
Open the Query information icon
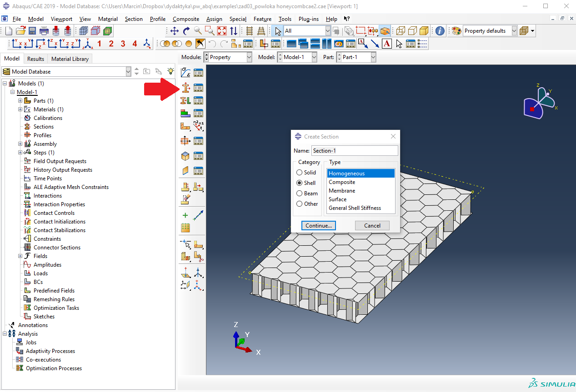440,31
